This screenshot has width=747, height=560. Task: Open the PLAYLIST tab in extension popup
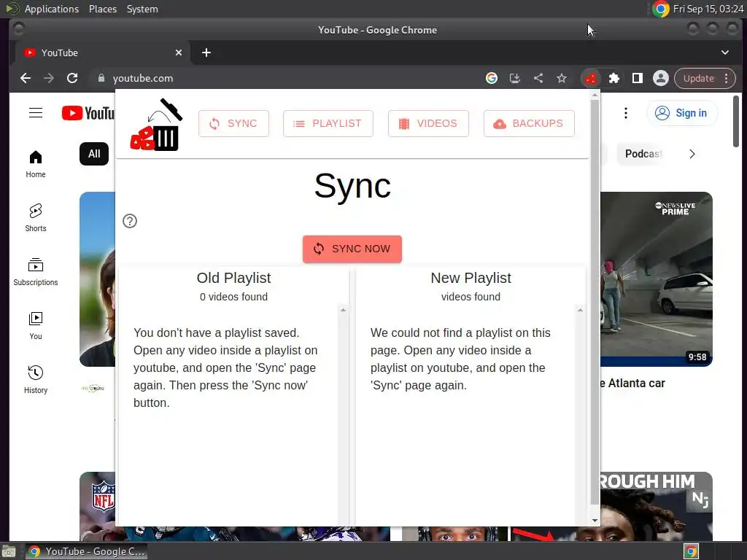(328, 123)
